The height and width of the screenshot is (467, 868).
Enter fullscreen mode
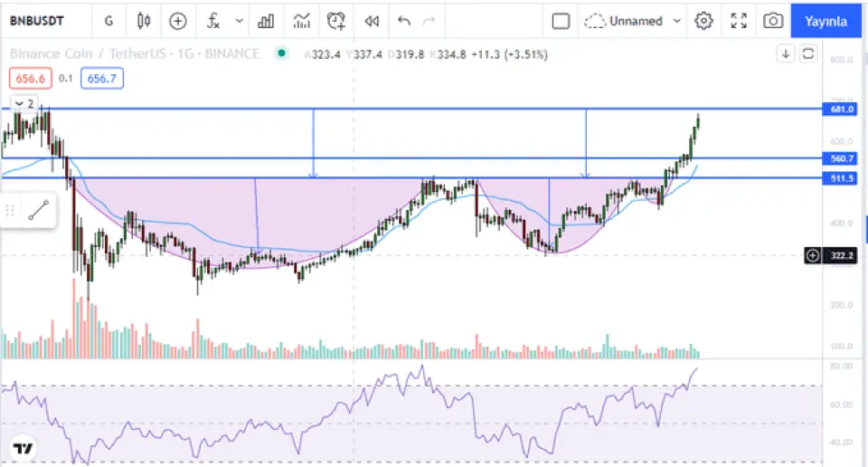[739, 21]
